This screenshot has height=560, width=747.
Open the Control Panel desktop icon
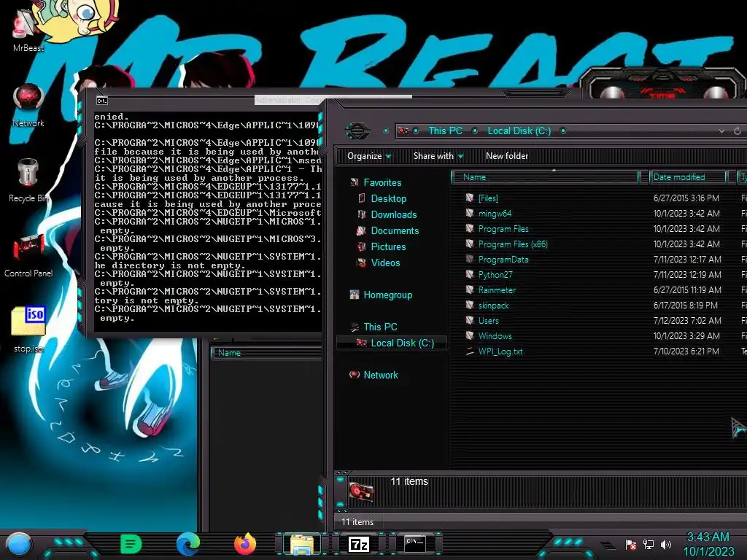(28, 256)
